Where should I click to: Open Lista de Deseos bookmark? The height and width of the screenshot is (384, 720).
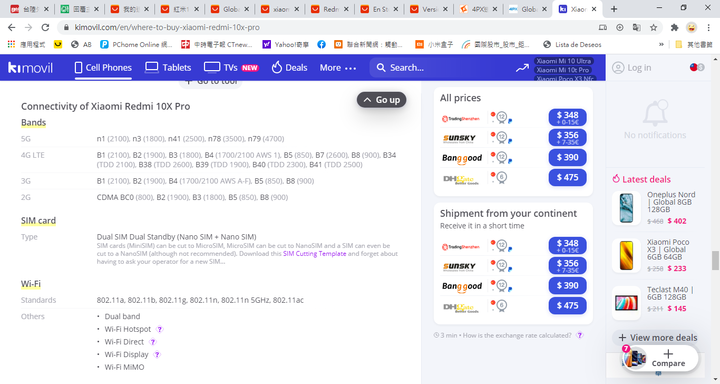pyautogui.click(x=572, y=45)
